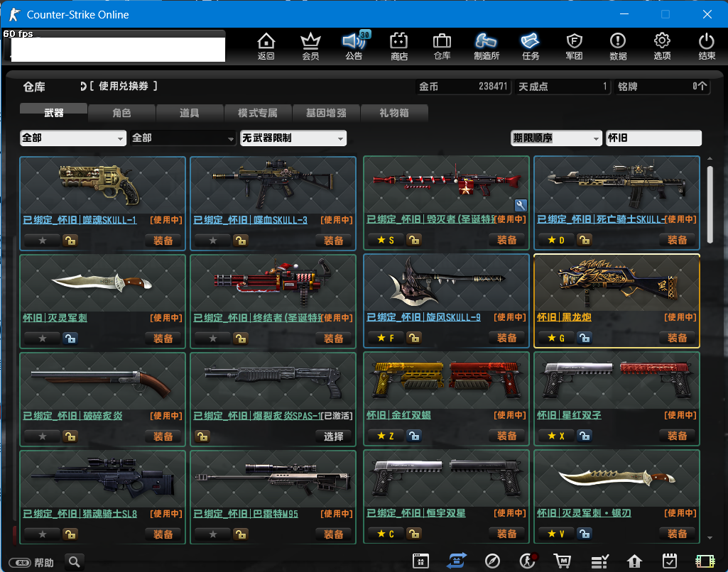Open the 商店 shop icon
The image size is (728, 572).
(399, 46)
